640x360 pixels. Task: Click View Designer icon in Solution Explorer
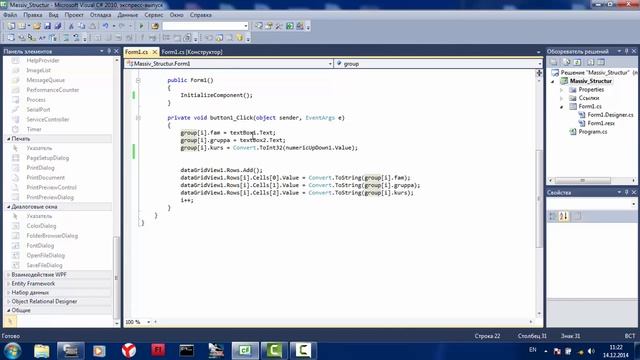coord(601,62)
